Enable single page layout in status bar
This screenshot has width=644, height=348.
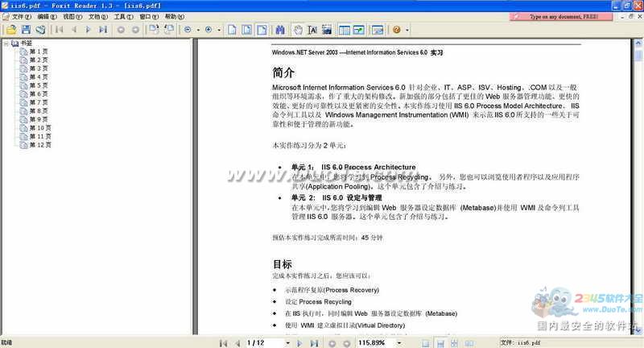(x=426, y=343)
